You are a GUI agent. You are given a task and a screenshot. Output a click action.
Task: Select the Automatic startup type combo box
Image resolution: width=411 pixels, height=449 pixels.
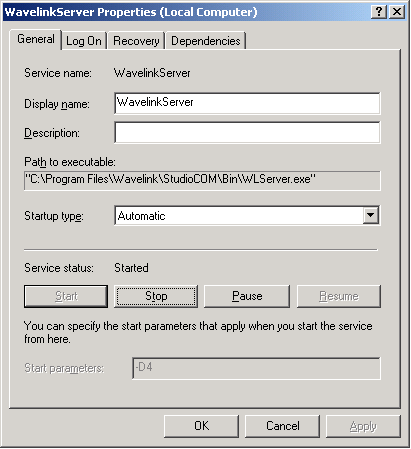coord(247,215)
